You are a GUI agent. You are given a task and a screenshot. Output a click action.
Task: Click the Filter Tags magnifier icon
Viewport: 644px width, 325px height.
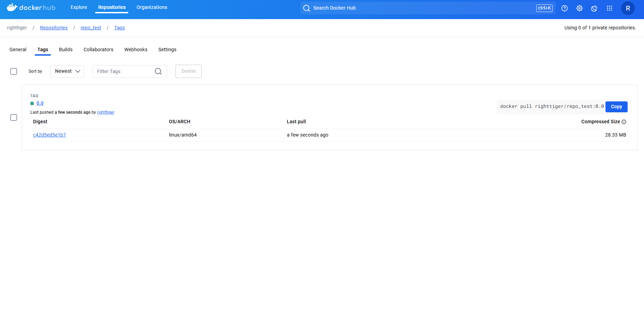tap(158, 71)
